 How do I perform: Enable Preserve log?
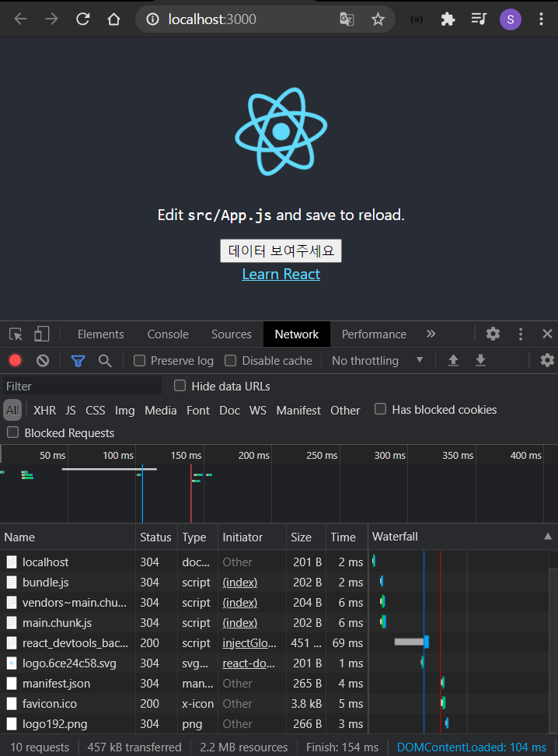(x=139, y=361)
